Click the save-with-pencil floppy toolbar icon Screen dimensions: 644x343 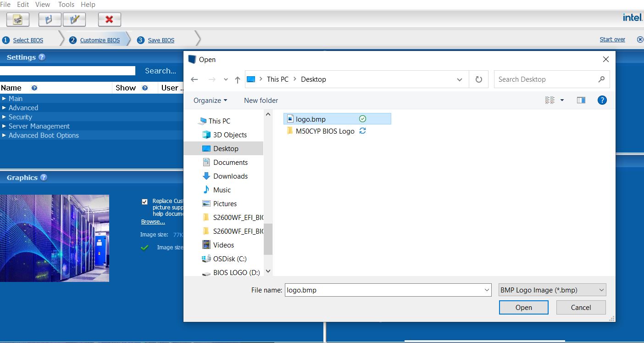(x=74, y=19)
